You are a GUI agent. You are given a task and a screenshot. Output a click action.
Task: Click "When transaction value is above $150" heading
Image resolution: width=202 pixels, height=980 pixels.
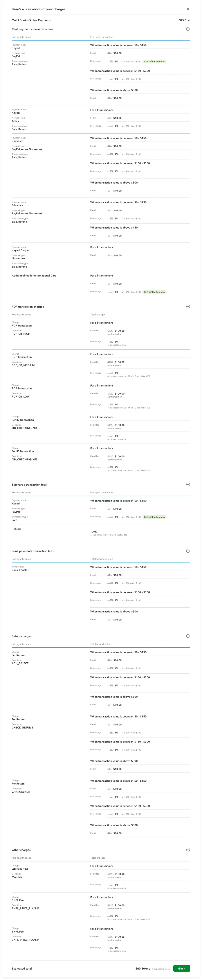click(114, 227)
